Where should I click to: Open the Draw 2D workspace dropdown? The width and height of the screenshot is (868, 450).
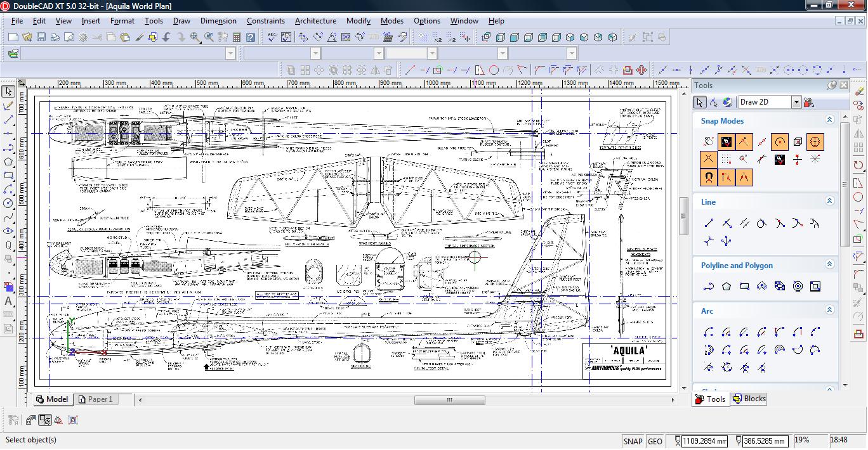click(x=796, y=102)
